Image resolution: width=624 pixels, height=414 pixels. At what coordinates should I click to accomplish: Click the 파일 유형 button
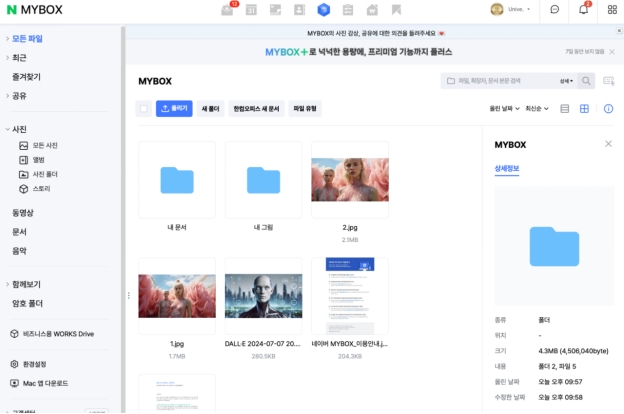tap(305, 109)
